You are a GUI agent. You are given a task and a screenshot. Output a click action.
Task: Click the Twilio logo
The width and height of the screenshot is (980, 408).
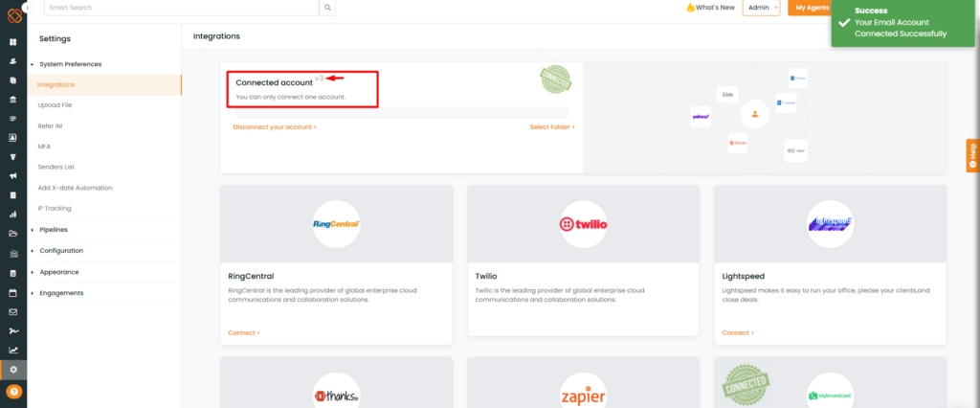[583, 224]
